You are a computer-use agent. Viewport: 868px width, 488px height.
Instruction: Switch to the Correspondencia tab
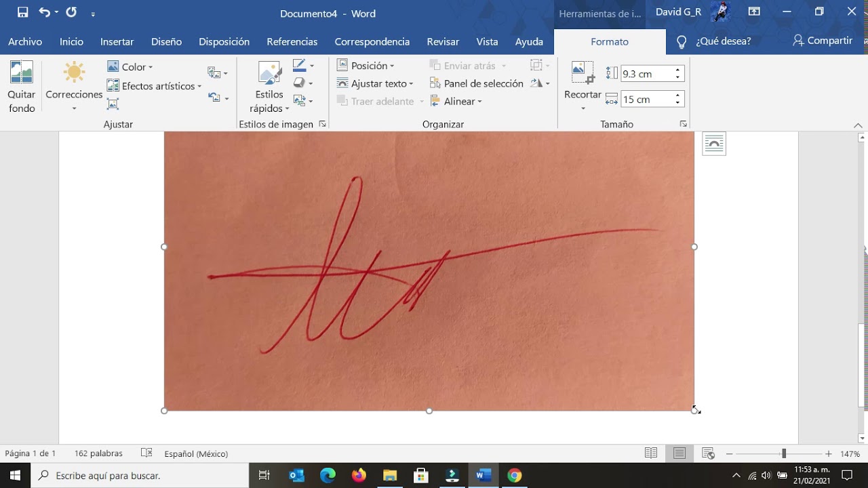[372, 41]
